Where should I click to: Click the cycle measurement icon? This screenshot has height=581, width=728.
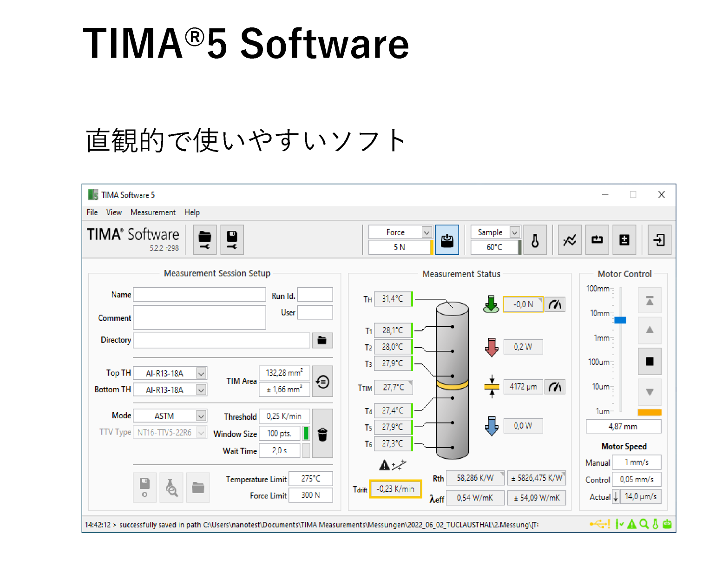(x=597, y=240)
